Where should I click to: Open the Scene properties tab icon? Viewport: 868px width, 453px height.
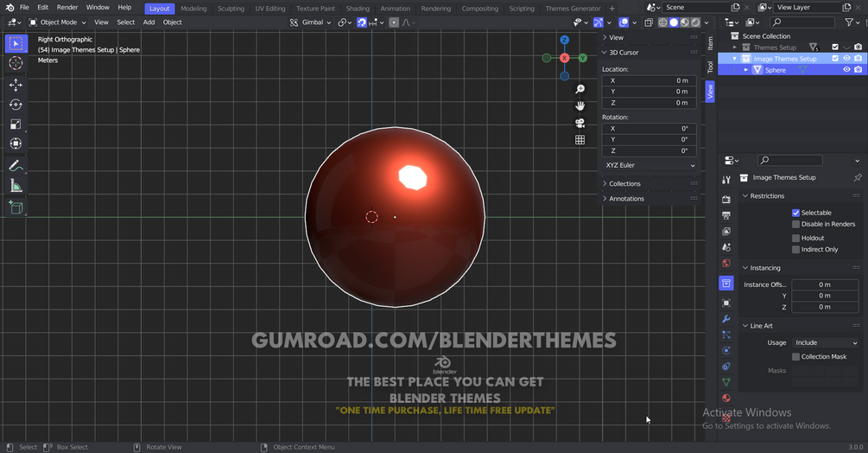coord(726,247)
